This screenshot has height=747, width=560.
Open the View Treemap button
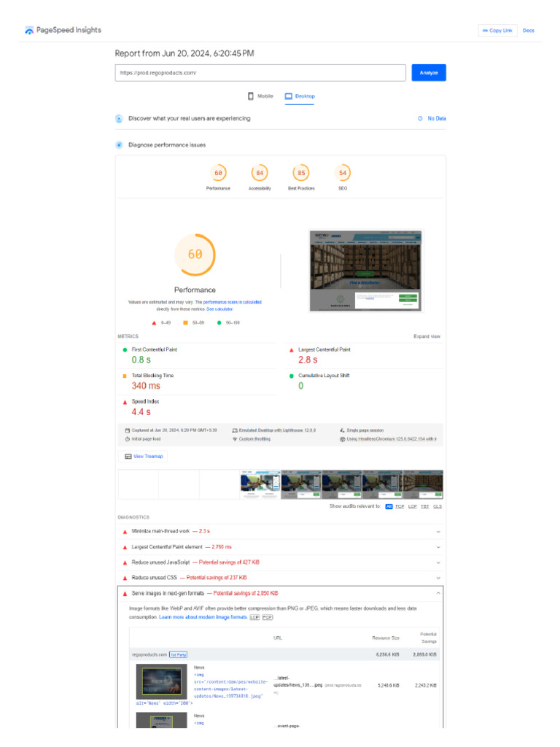click(x=143, y=457)
